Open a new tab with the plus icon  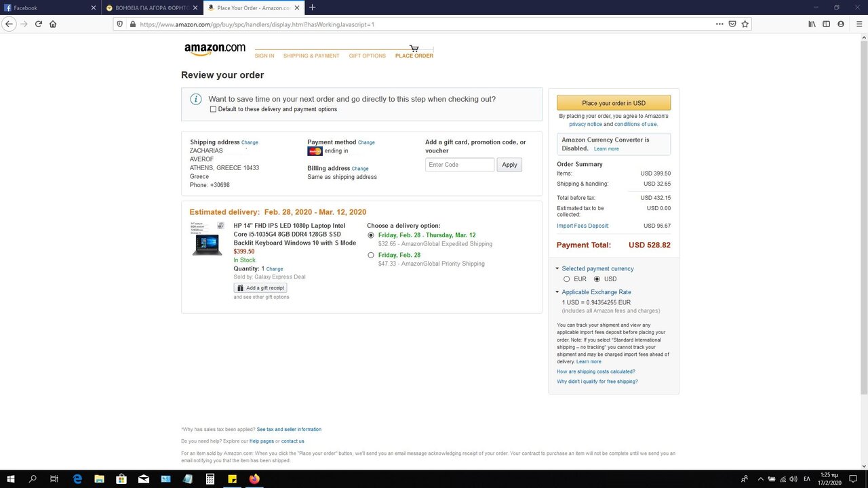coord(312,7)
